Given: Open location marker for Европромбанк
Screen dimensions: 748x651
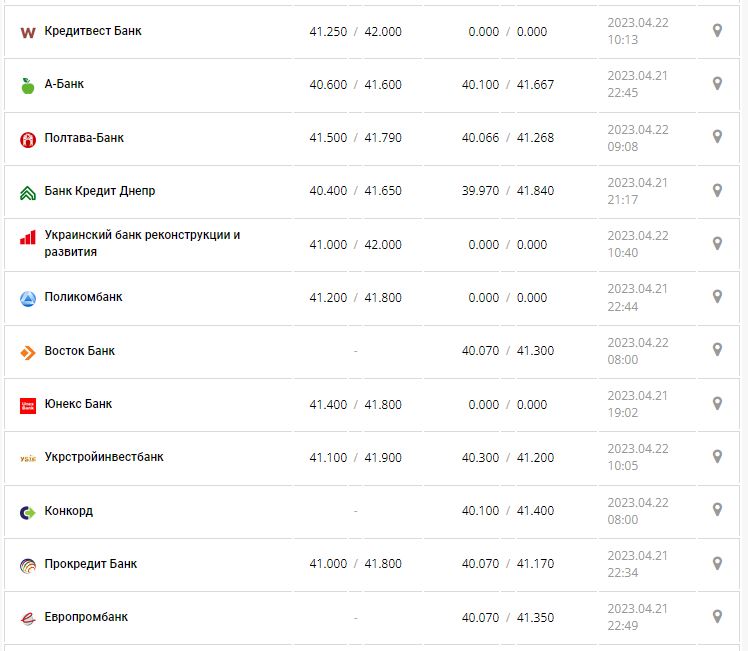Looking at the screenshot, I should pos(717,617).
